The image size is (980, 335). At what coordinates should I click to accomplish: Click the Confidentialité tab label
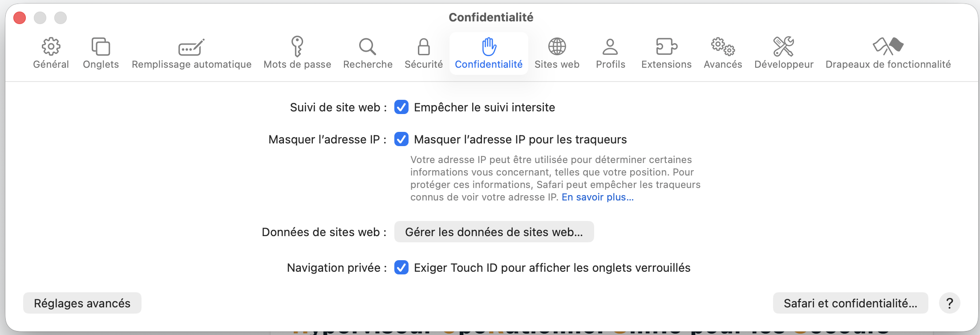[489, 65]
